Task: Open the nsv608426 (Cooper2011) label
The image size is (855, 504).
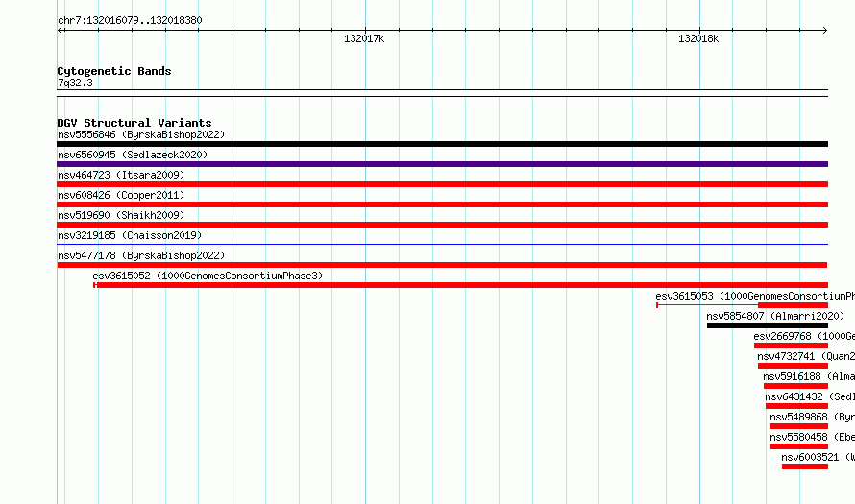Action: (121, 195)
